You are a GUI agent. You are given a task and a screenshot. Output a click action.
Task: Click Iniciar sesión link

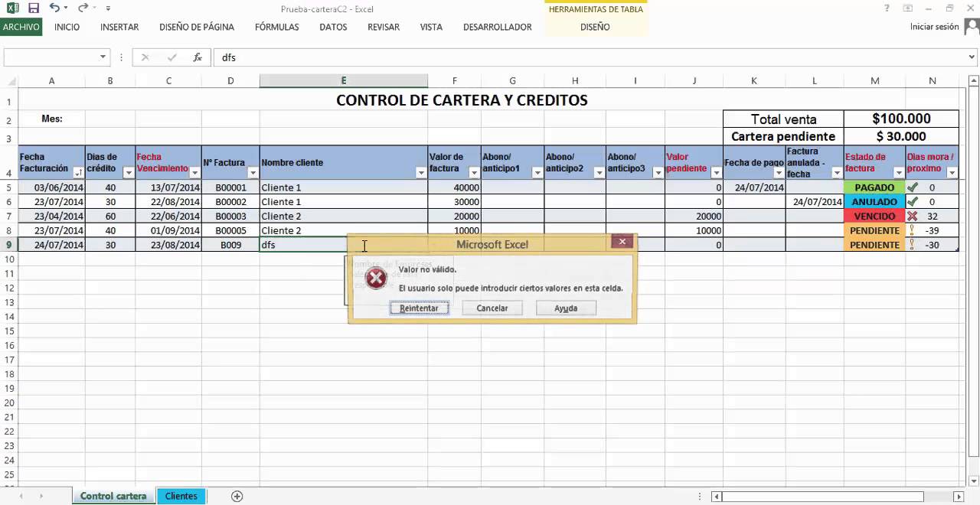coord(934,27)
